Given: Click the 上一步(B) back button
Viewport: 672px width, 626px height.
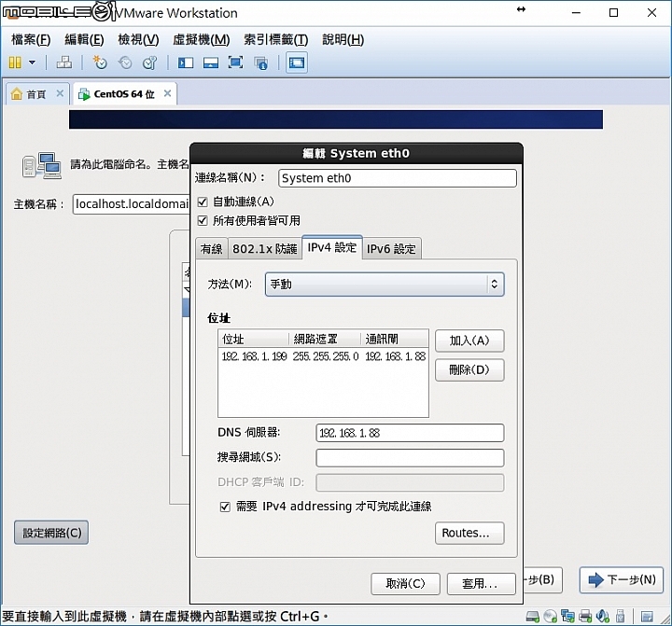Looking at the screenshot, I should pos(542,580).
